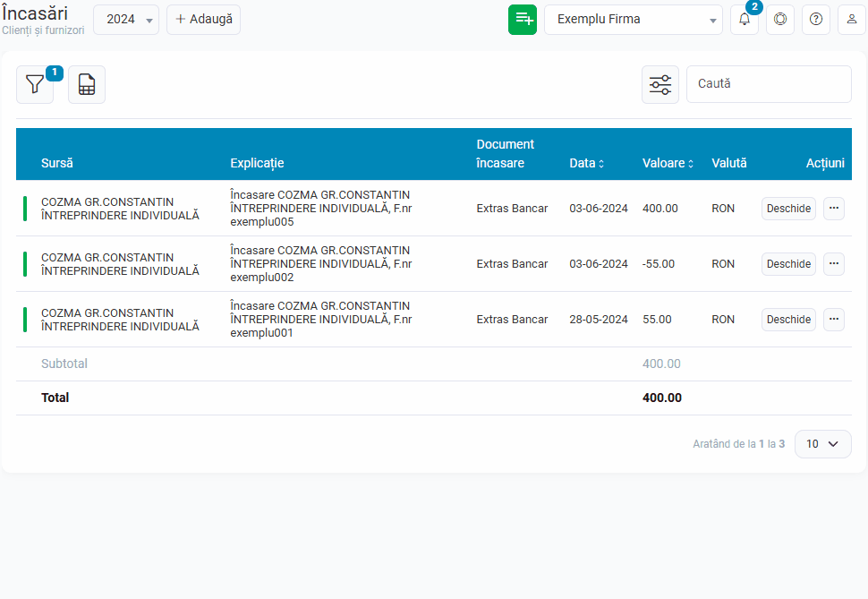The image size is (868, 599).
Task: Click the 55.00 value in third row
Action: (657, 319)
